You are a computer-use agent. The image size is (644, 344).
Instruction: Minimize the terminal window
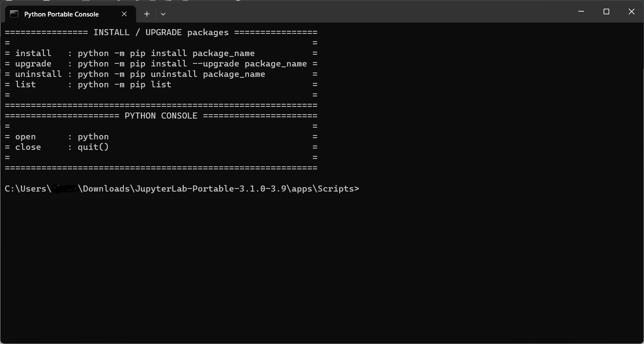point(581,12)
